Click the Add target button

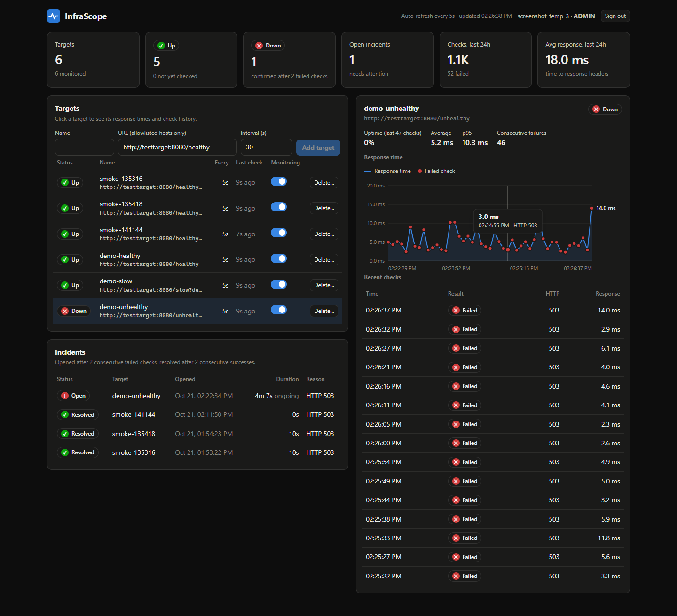tap(318, 148)
